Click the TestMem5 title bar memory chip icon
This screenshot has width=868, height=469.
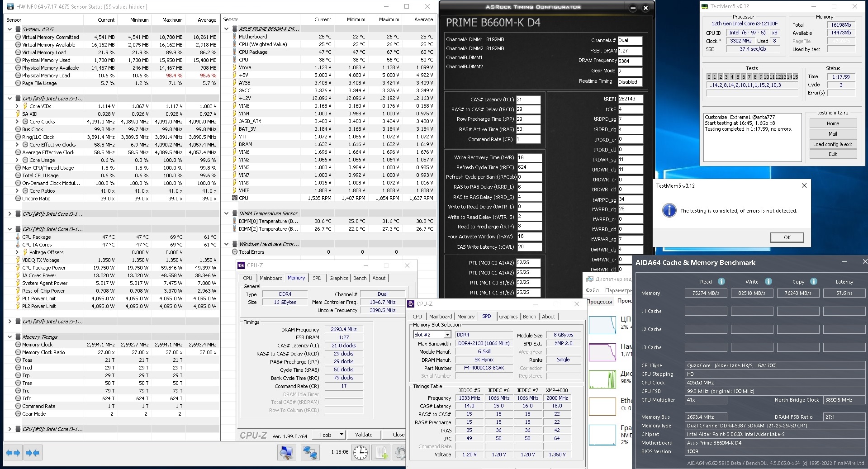click(x=705, y=6)
